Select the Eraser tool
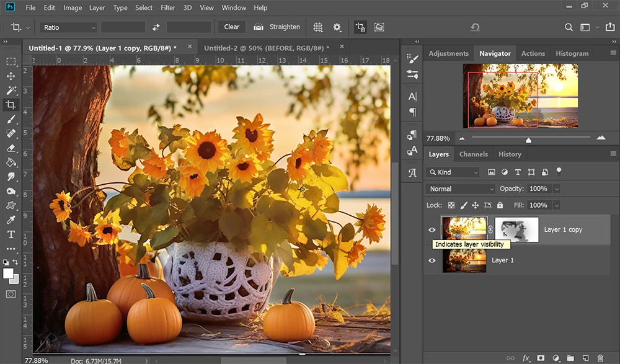The height and width of the screenshot is (364, 620). point(11,148)
